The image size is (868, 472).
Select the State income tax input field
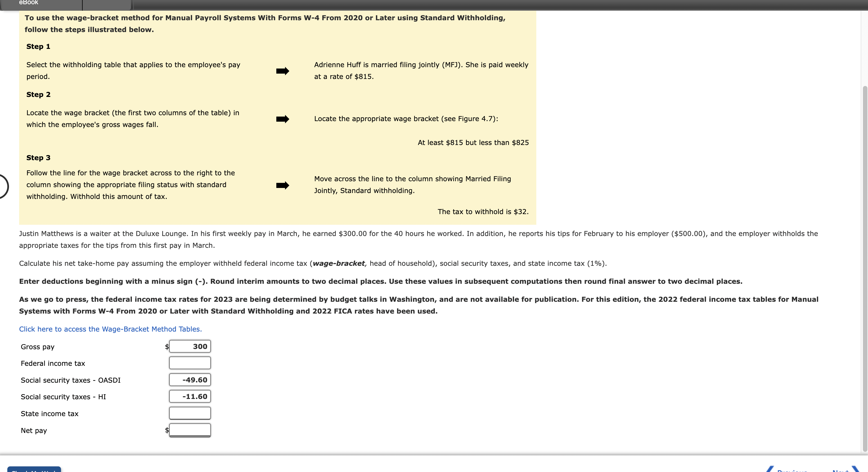tap(189, 413)
